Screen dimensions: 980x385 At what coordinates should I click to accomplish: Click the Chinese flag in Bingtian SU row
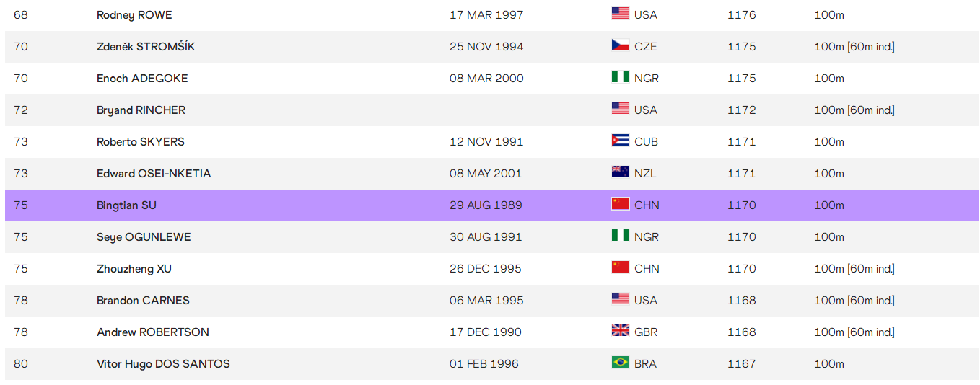pos(620,204)
